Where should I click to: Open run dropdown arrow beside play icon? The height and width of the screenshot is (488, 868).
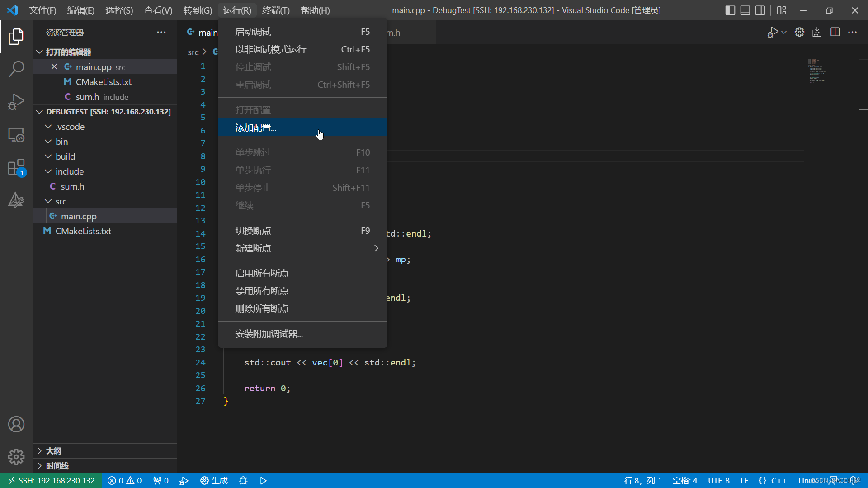(x=784, y=32)
